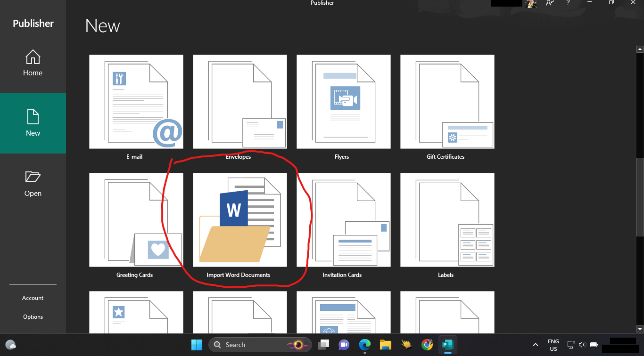The height and width of the screenshot is (356, 644).
Task: Open Account settings in the sidebar
Action: click(x=33, y=298)
